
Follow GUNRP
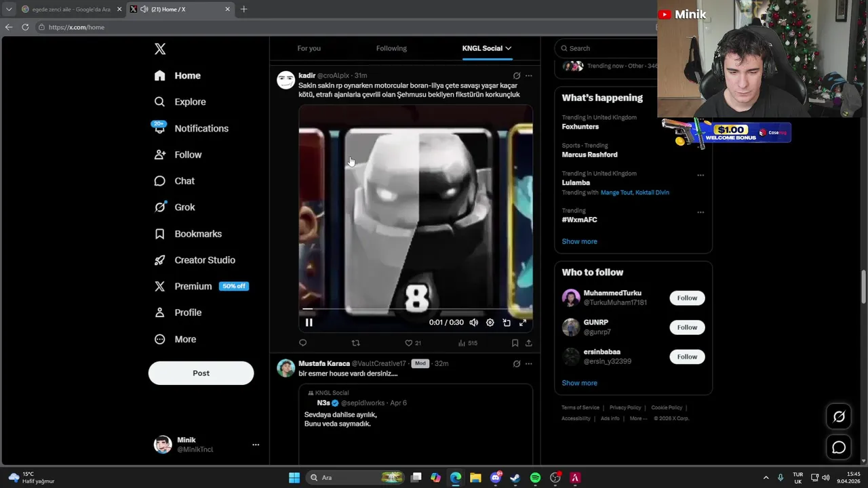687,327
